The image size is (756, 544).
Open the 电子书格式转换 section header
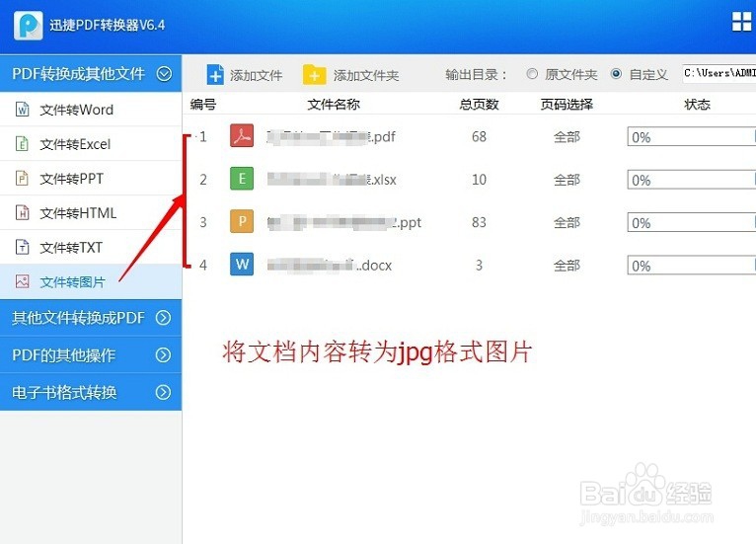point(91,392)
